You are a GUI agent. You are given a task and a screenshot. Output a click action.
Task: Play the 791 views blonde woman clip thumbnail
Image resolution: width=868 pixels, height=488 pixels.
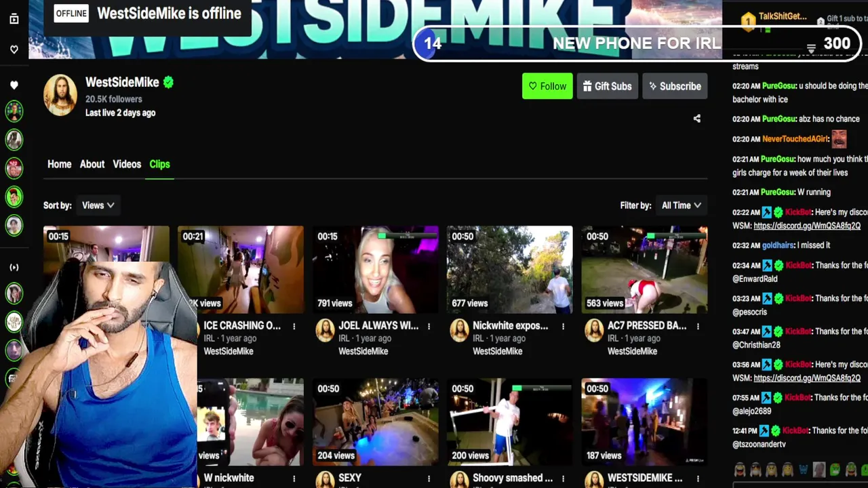coord(375,270)
